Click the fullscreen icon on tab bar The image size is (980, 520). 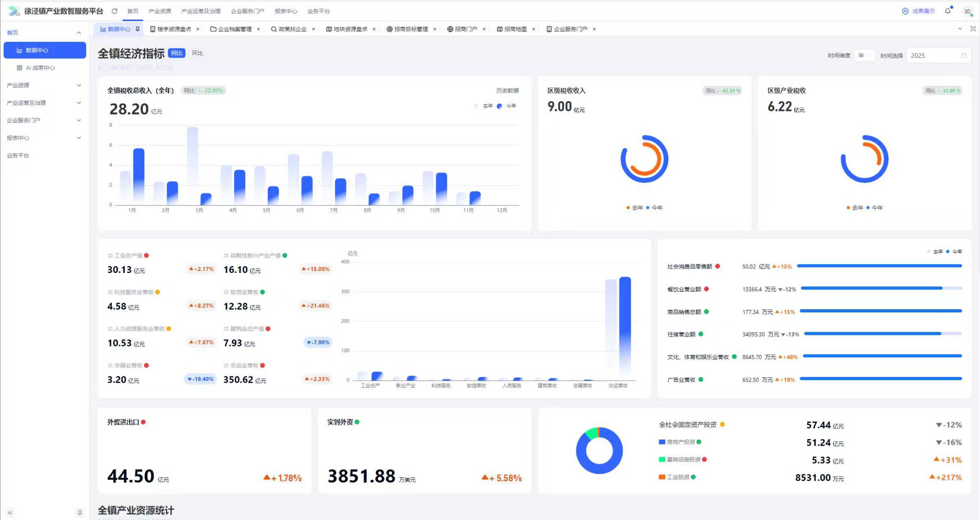point(973,29)
